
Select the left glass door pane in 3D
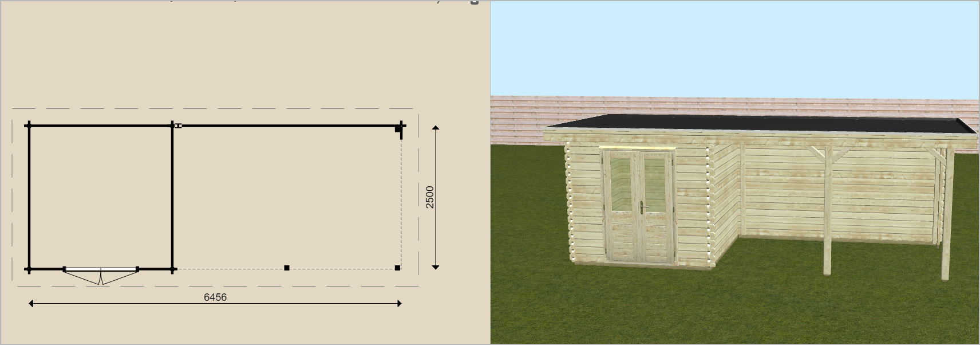pyautogui.click(x=621, y=182)
